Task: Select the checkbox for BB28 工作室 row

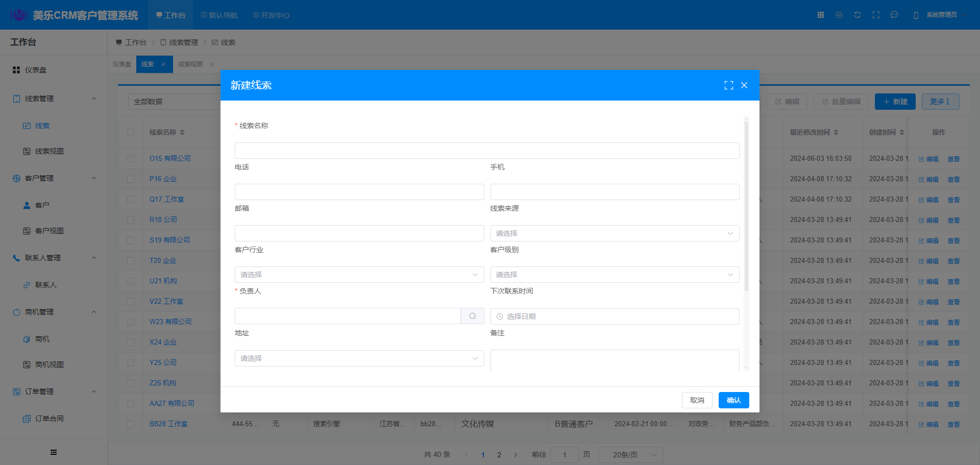Action: click(131, 424)
